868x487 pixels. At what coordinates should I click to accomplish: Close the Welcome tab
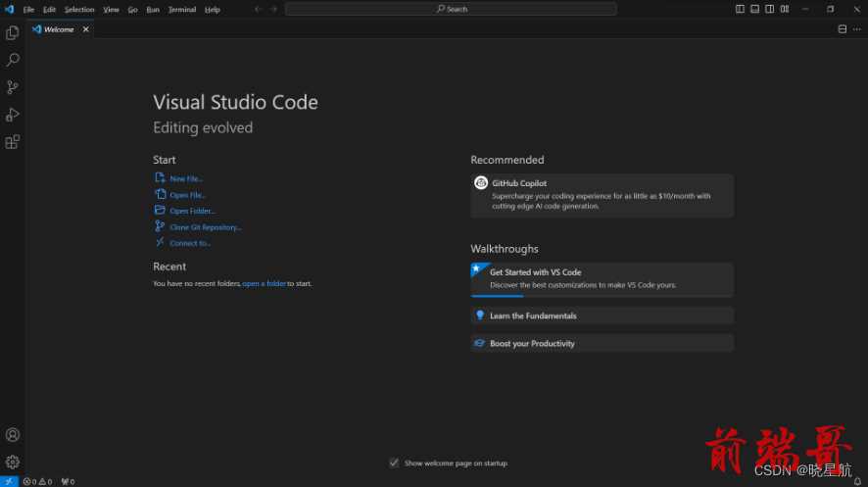pos(86,29)
